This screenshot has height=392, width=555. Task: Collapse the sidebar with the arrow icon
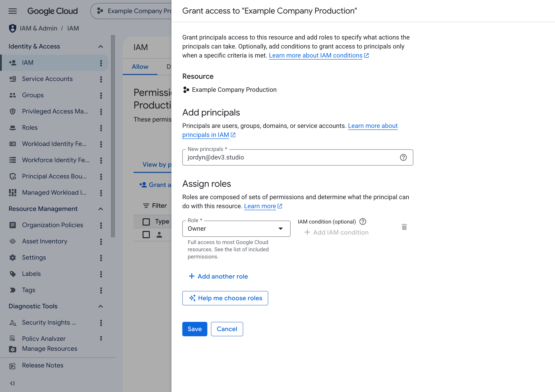pos(12,383)
